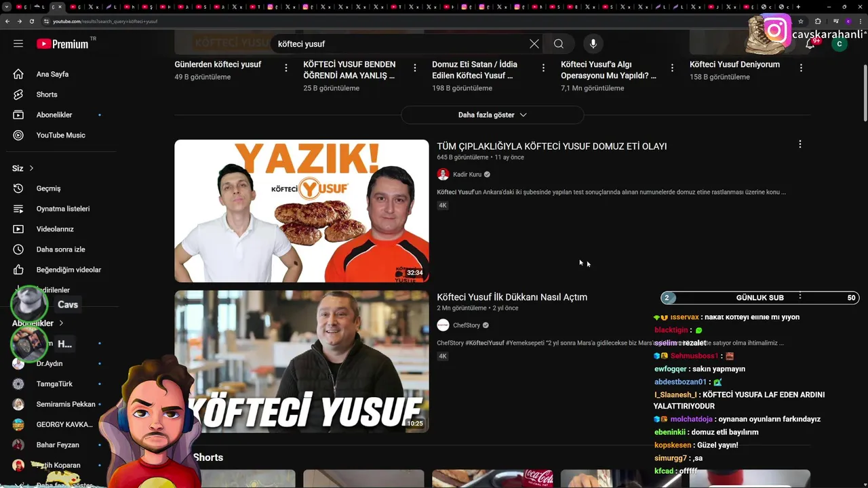Open Oynatma listeleri
This screenshot has height=488, width=868.
(63, 209)
